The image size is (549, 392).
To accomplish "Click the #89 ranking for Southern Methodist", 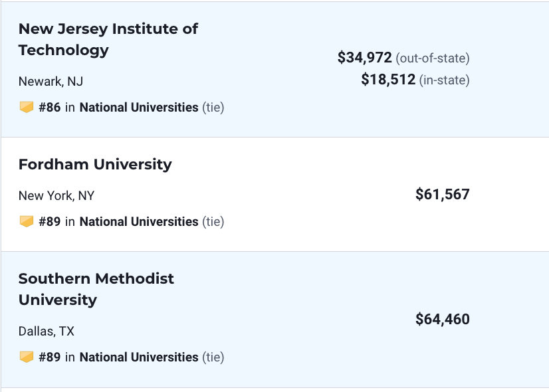I will point(49,357).
